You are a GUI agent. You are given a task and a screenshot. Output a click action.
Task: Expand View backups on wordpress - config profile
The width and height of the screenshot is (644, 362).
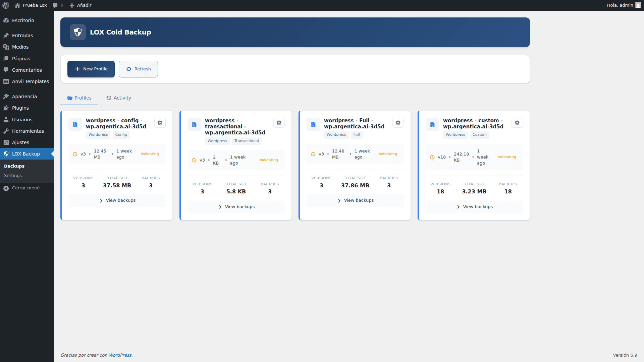(117, 200)
